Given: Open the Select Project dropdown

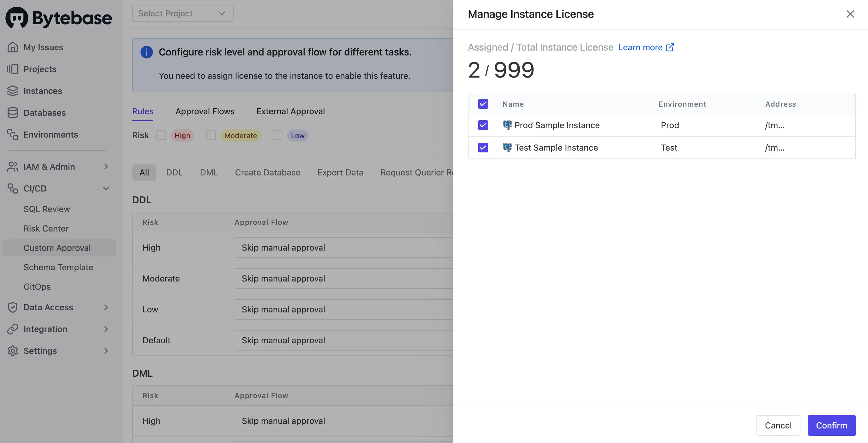Looking at the screenshot, I should pos(183,13).
